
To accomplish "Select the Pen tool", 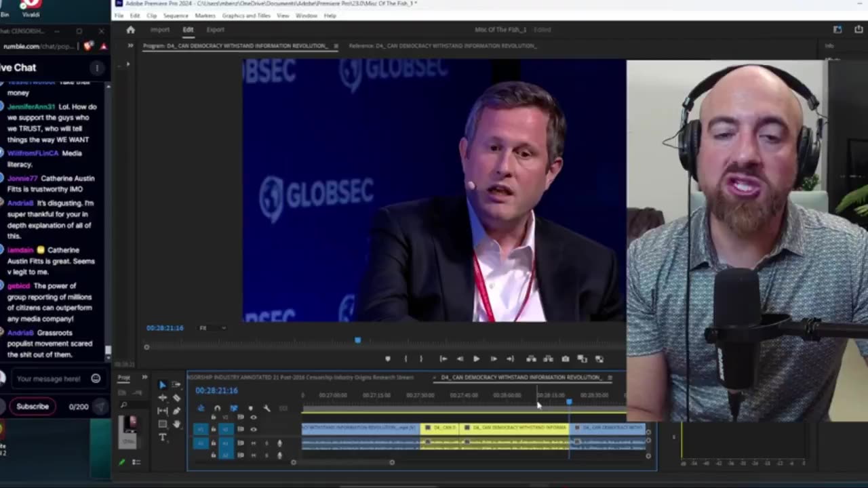I will tap(176, 411).
